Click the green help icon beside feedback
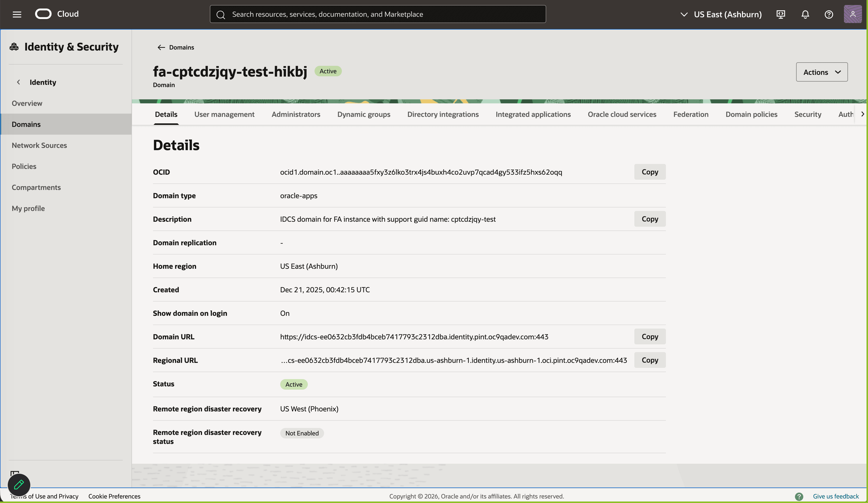This screenshot has height=503, width=868. tap(799, 496)
